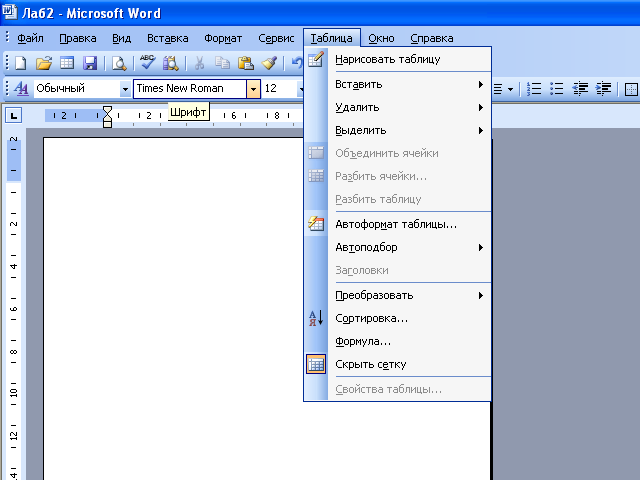The width and height of the screenshot is (640, 480).
Task: Apply numbered list formatting
Action: pos(534,88)
